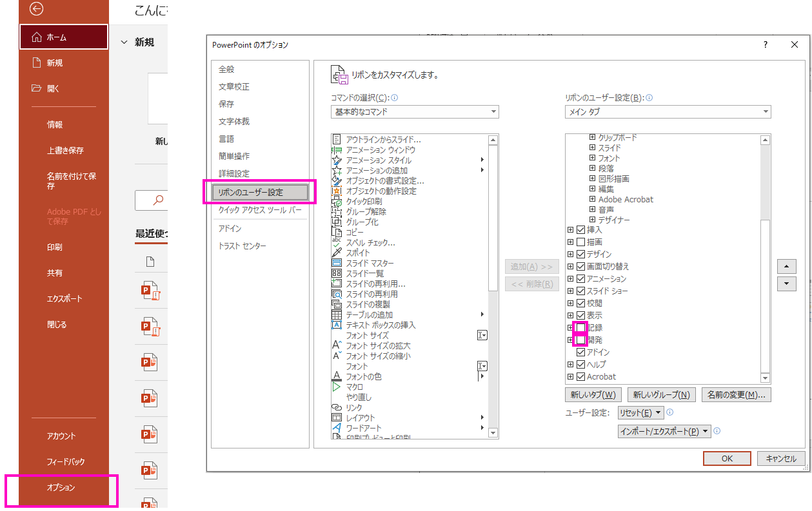Image resolution: width=812 pixels, height=511 pixels.
Task: Uncheck the デザイン tab checkbox
Action: pyautogui.click(x=580, y=254)
